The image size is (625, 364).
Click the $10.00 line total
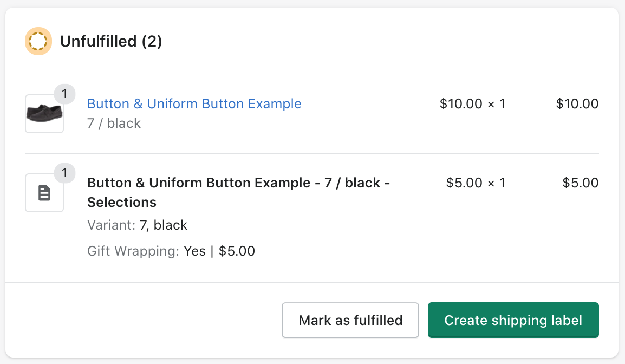pos(577,103)
